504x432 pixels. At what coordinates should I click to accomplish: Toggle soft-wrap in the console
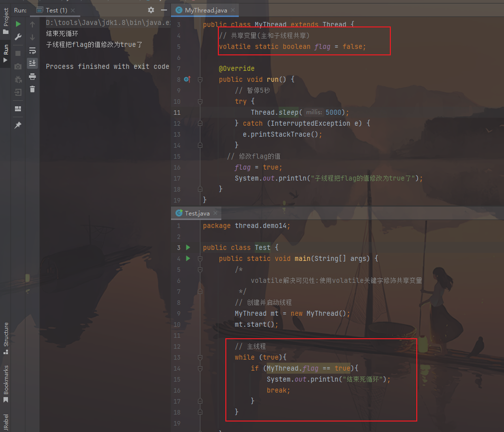(32, 50)
